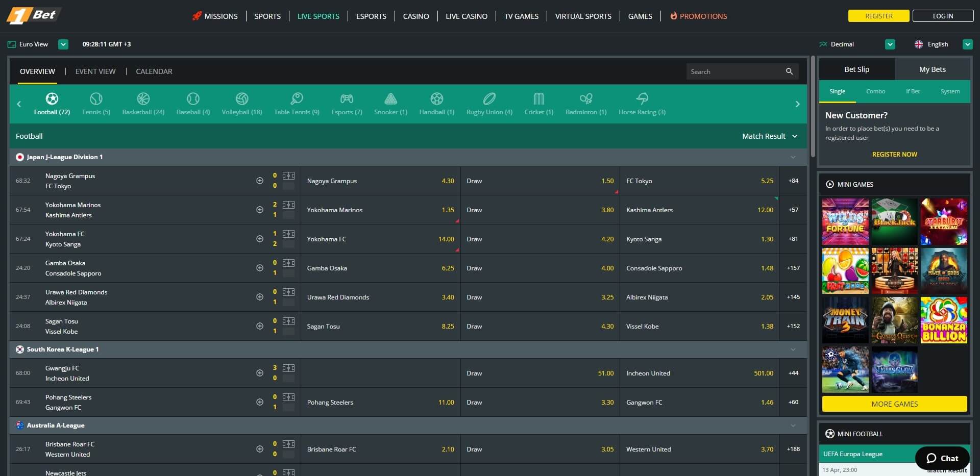Click Register Now link in bet slip
The height and width of the screenshot is (476, 980).
(x=894, y=154)
